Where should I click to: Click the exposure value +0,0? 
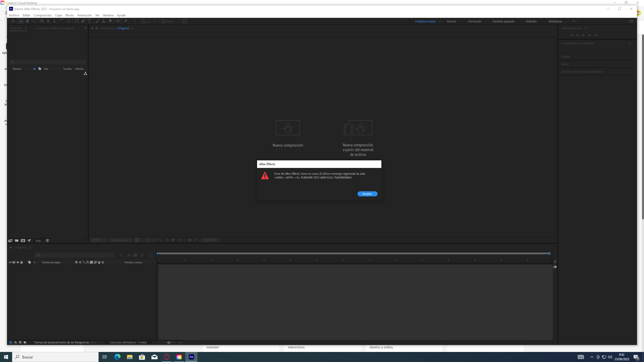tap(179, 240)
